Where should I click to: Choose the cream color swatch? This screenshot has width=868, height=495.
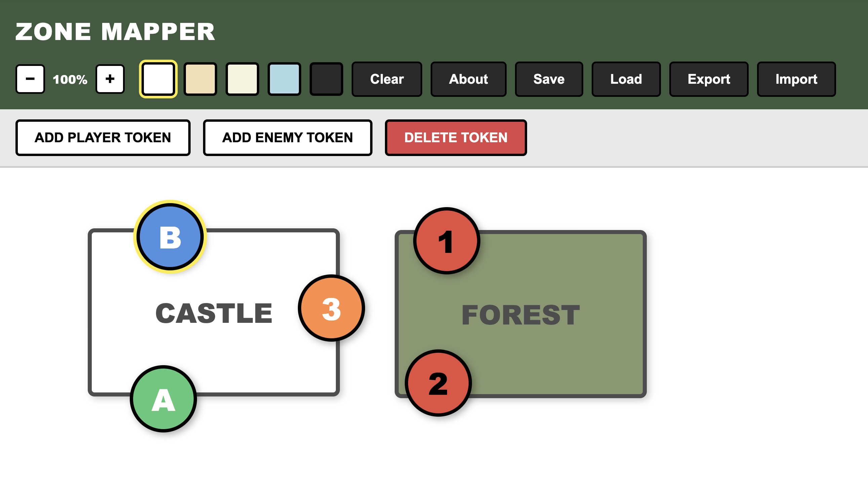point(242,79)
